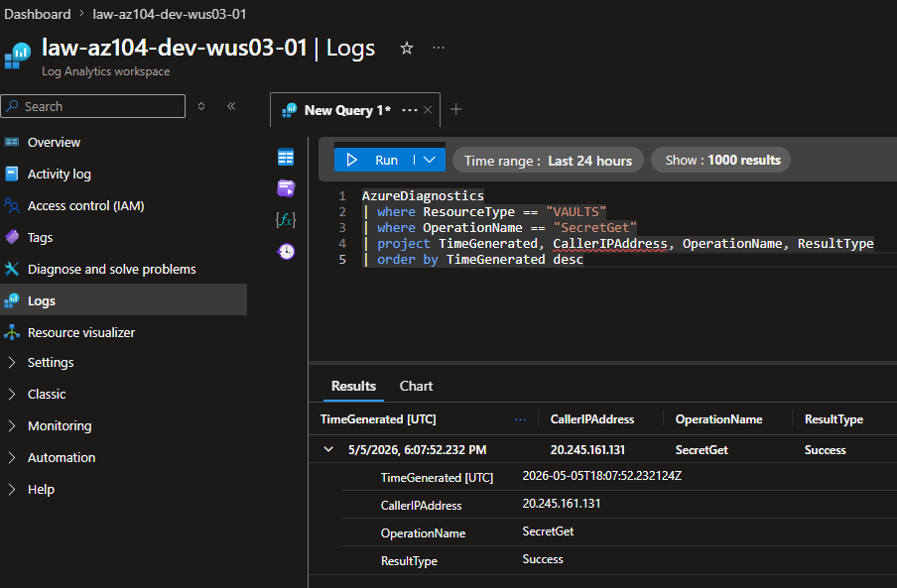Click the Logs icon in sidebar
897x588 pixels.
[12, 300]
